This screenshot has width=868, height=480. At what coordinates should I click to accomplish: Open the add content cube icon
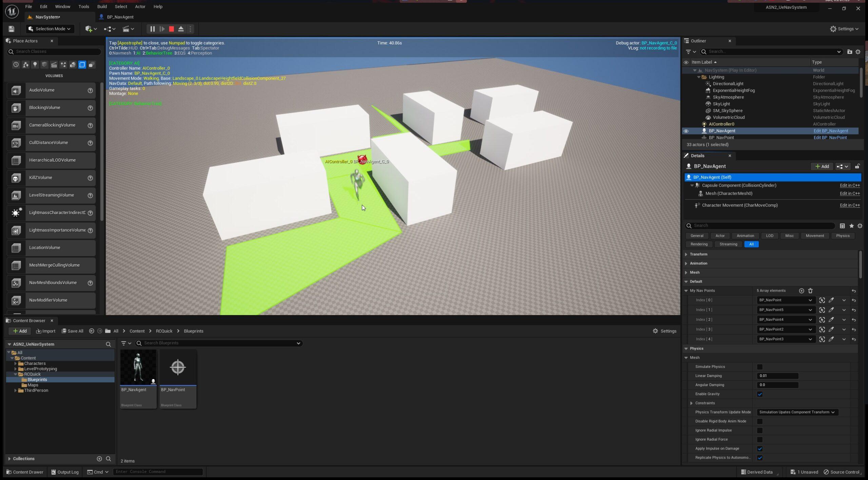91,29
